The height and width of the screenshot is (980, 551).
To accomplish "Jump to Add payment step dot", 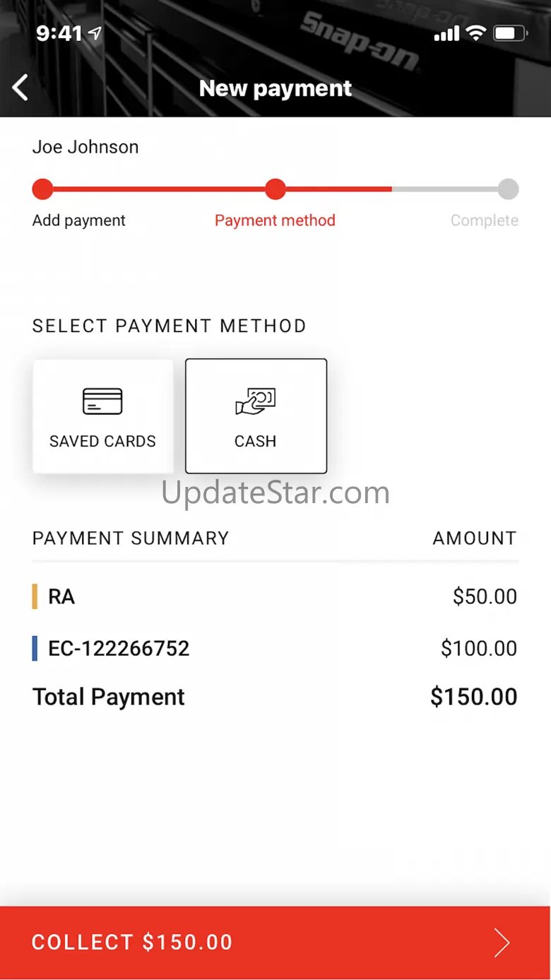I will pyautogui.click(x=42, y=189).
